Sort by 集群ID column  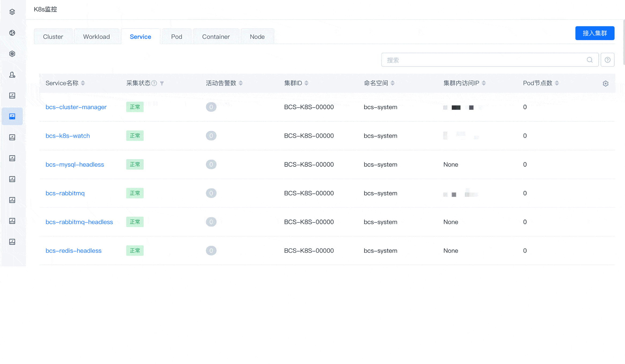306,83
